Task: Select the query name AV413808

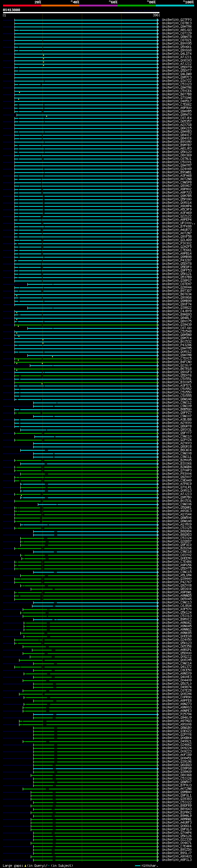Action: (x=11, y=10)
